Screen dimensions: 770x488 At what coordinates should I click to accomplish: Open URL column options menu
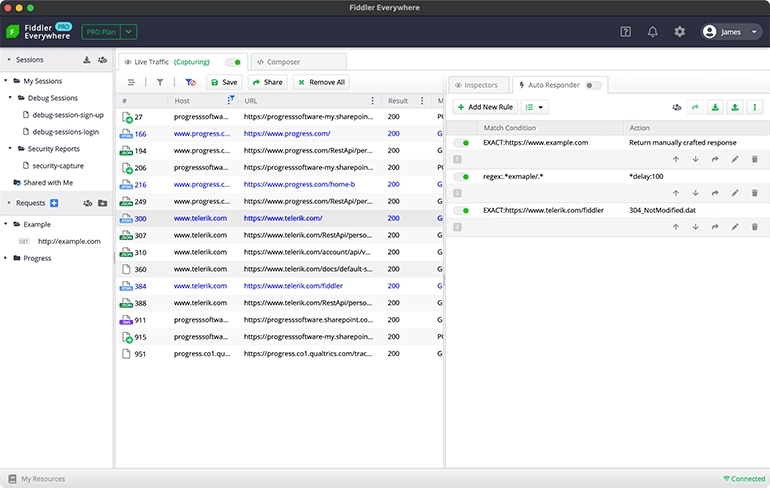point(372,101)
